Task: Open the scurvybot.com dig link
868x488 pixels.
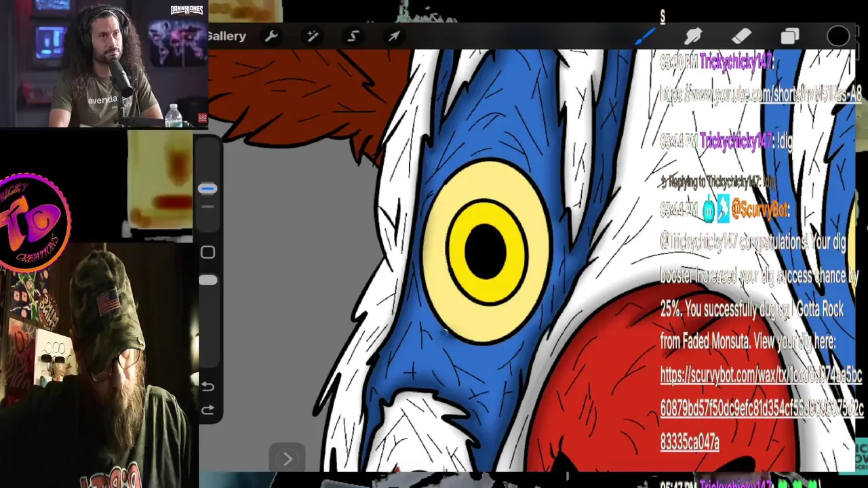Action: pos(761,409)
